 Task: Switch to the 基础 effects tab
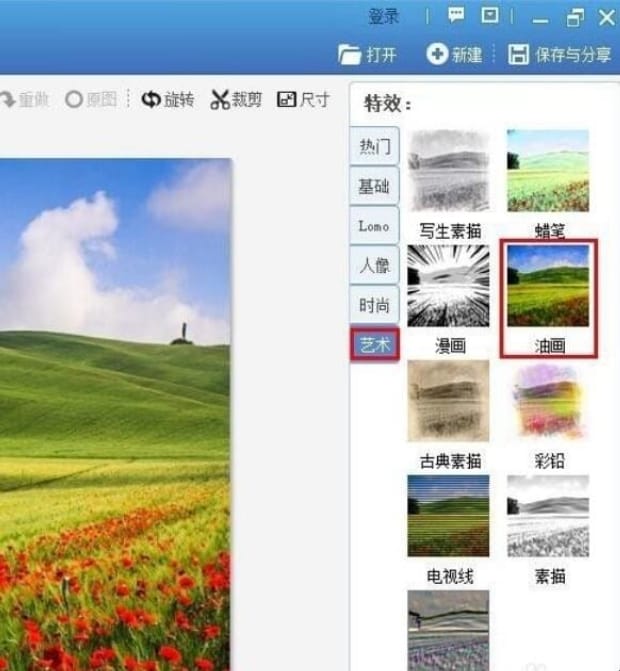point(375,186)
